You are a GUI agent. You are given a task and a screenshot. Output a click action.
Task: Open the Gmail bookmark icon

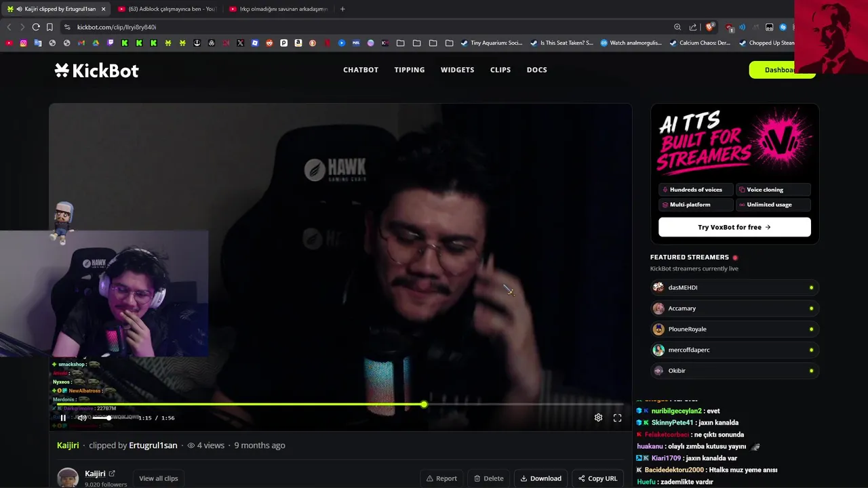click(x=81, y=43)
